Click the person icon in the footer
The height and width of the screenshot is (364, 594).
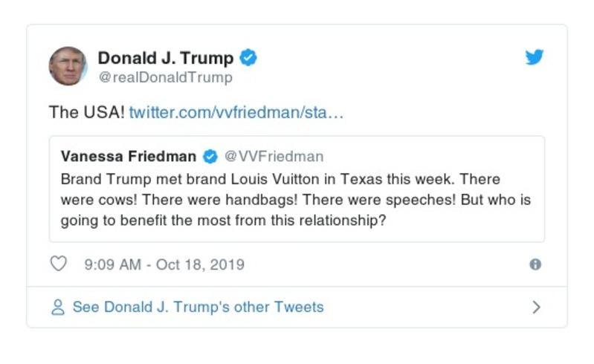click(57, 307)
